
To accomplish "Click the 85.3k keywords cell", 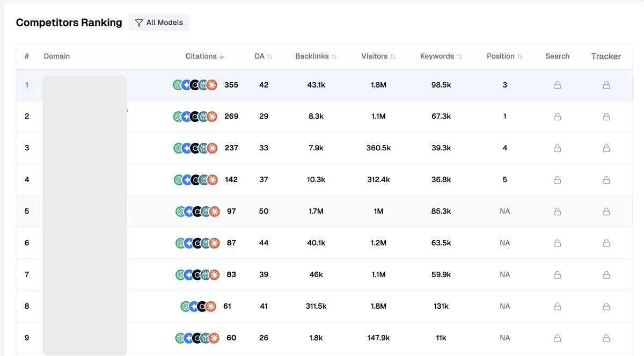I will (x=441, y=212).
